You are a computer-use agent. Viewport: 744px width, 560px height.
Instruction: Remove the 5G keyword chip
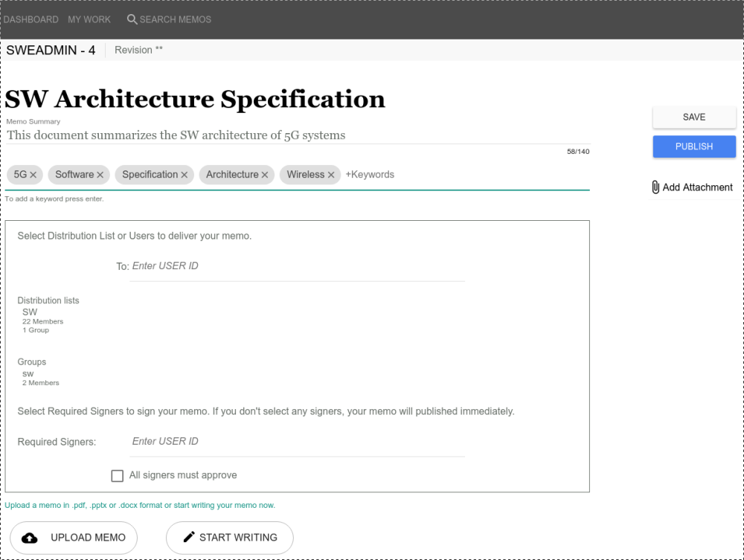[x=33, y=175]
